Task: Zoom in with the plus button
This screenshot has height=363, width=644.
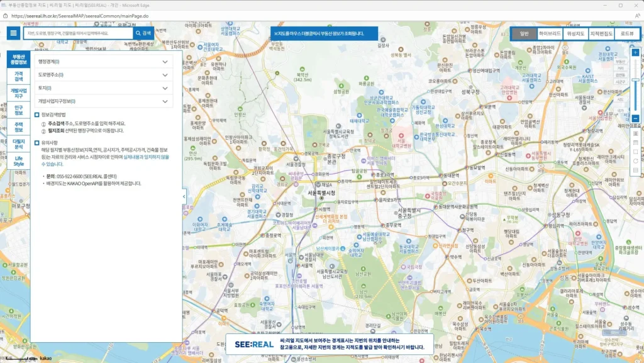Action: [x=635, y=53]
